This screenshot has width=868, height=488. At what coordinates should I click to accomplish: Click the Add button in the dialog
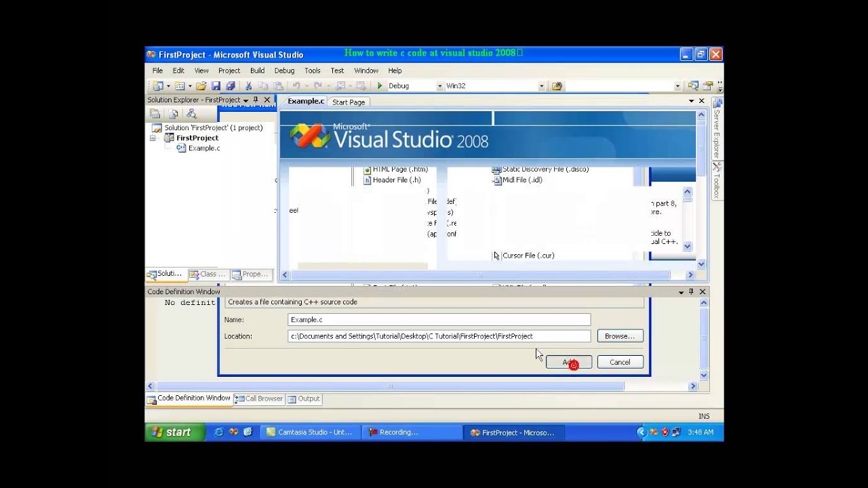tap(569, 362)
